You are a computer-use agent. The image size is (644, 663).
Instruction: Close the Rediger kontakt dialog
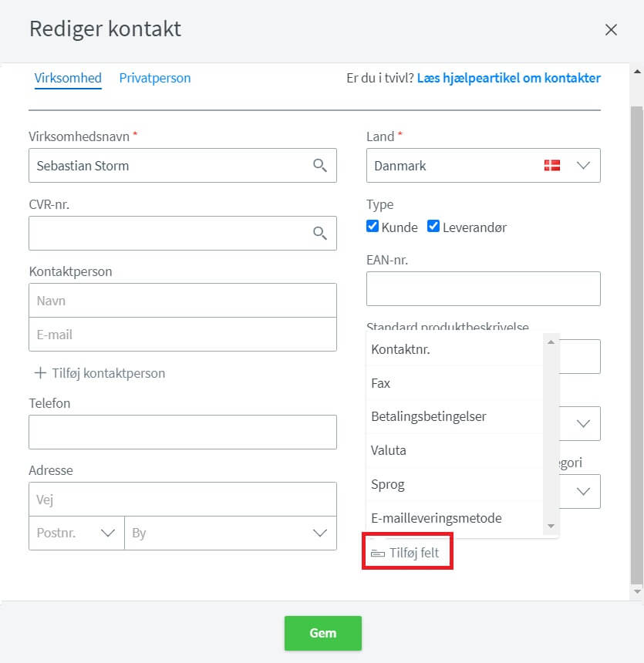click(611, 29)
